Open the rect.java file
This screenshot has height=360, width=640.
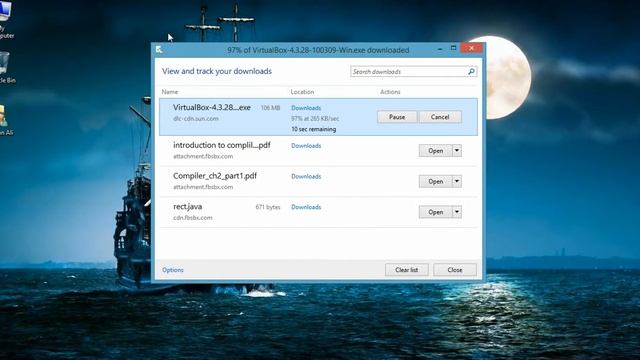coord(435,212)
